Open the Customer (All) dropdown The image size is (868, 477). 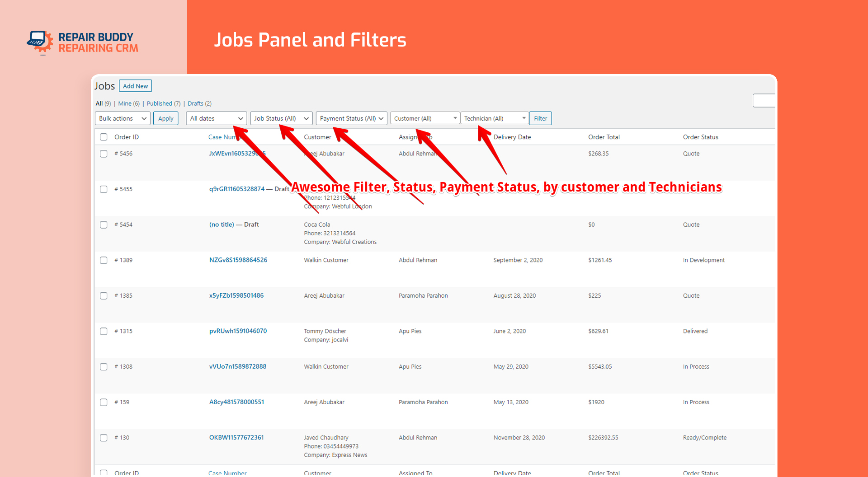[425, 118]
